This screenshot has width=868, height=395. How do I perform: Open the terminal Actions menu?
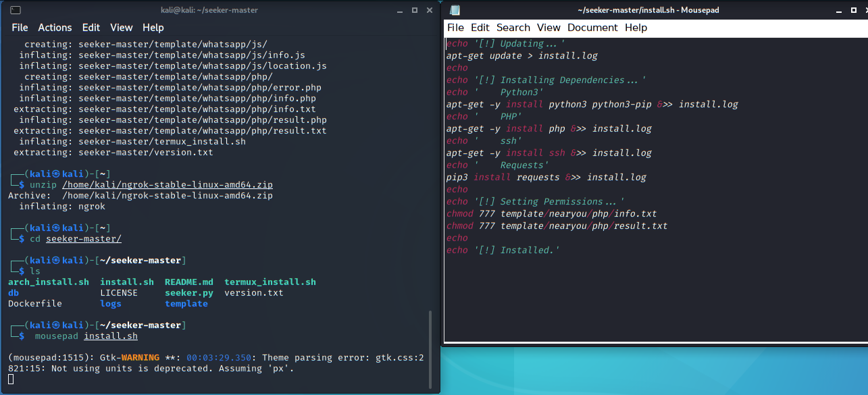[55, 28]
